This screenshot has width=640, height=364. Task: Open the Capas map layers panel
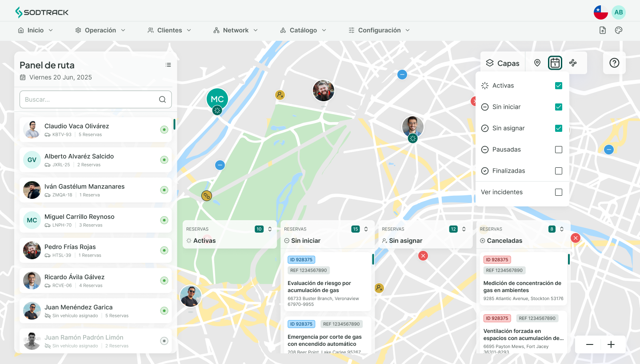point(502,63)
